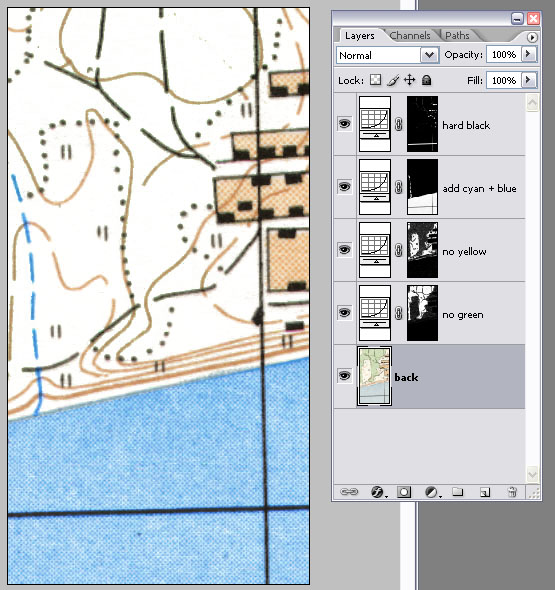
Task: Expand the Fill slider arrow
Action: tap(528, 80)
